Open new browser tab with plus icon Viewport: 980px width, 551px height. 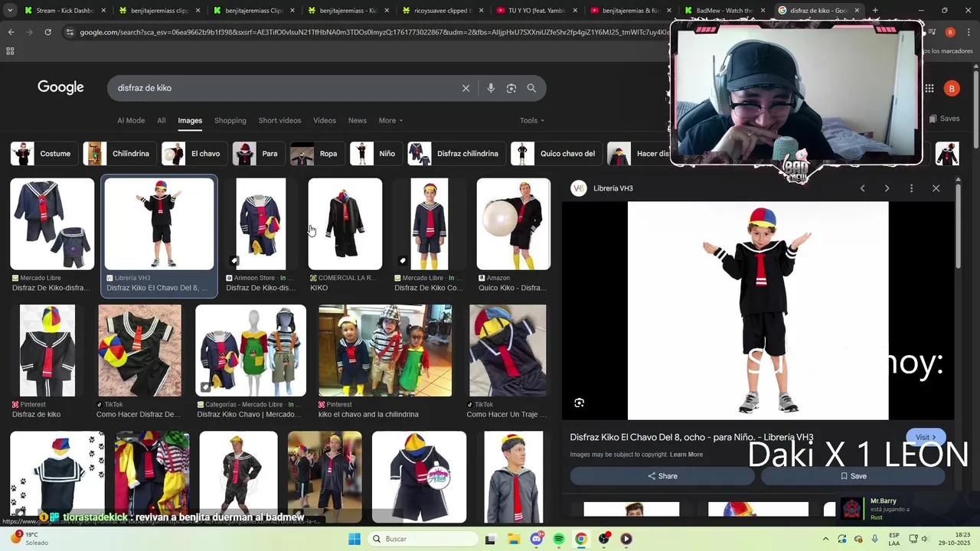[875, 11]
